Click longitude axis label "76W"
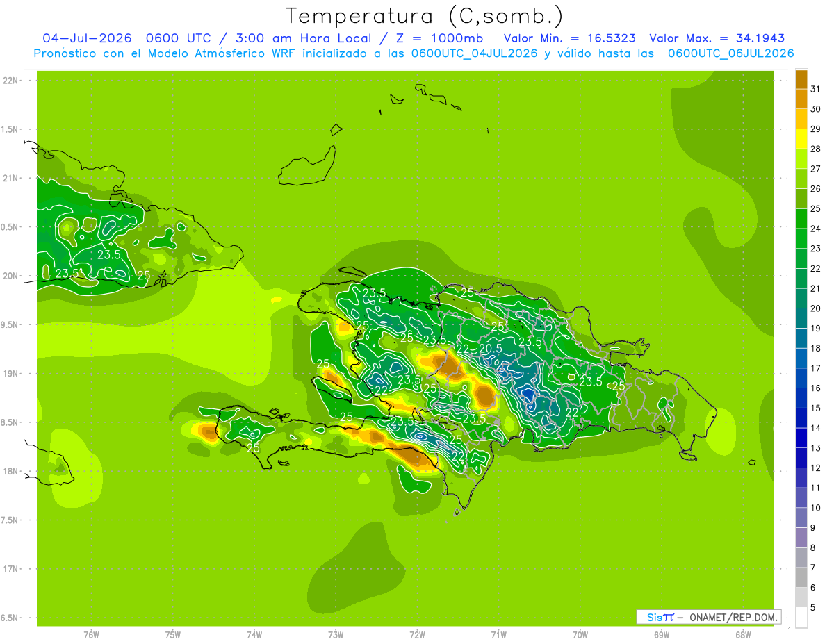The image size is (834, 644). [91, 635]
